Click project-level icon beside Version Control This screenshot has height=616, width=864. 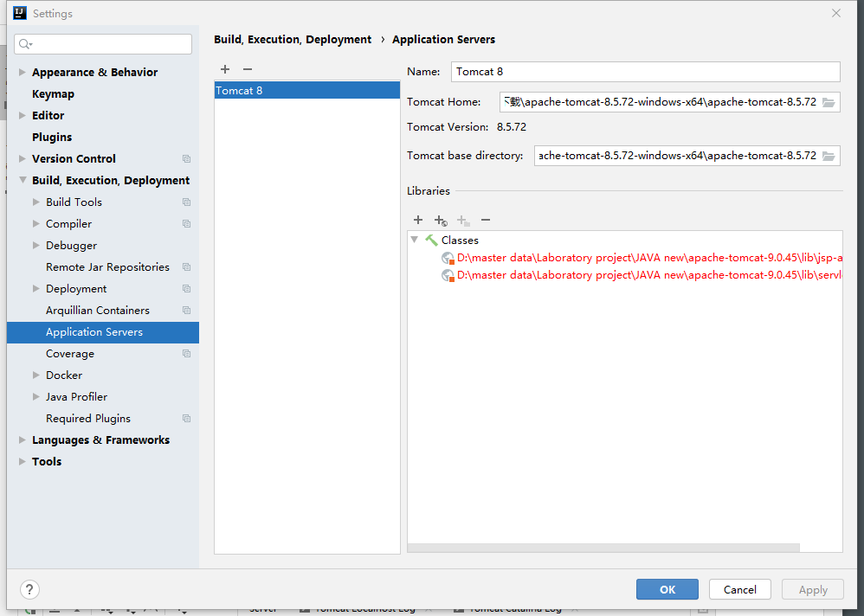click(186, 159)
